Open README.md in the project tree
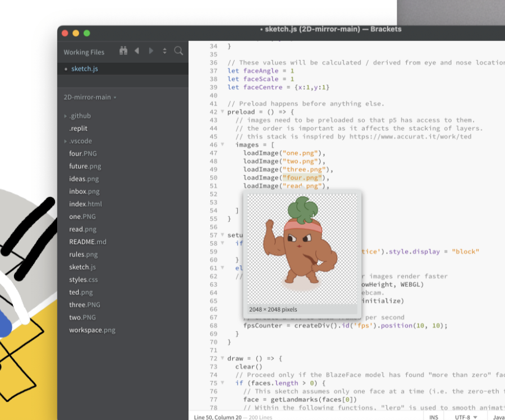 click(x=88, y=242)
